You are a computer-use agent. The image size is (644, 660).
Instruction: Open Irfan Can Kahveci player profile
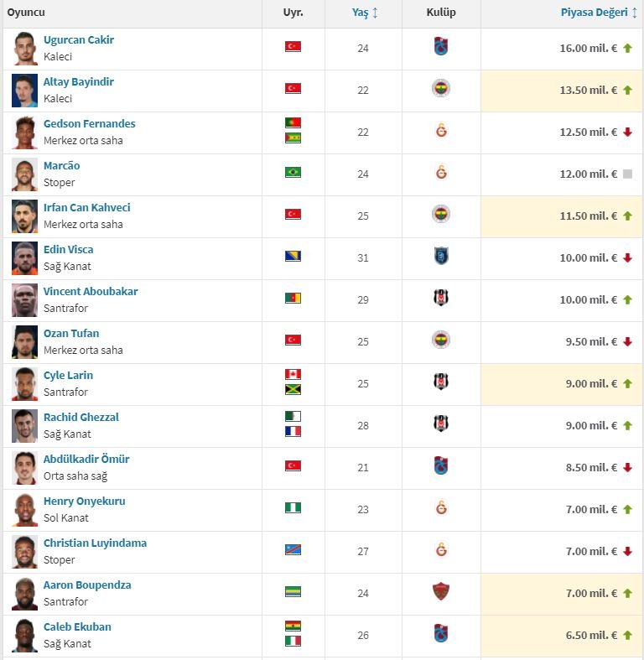86,208
